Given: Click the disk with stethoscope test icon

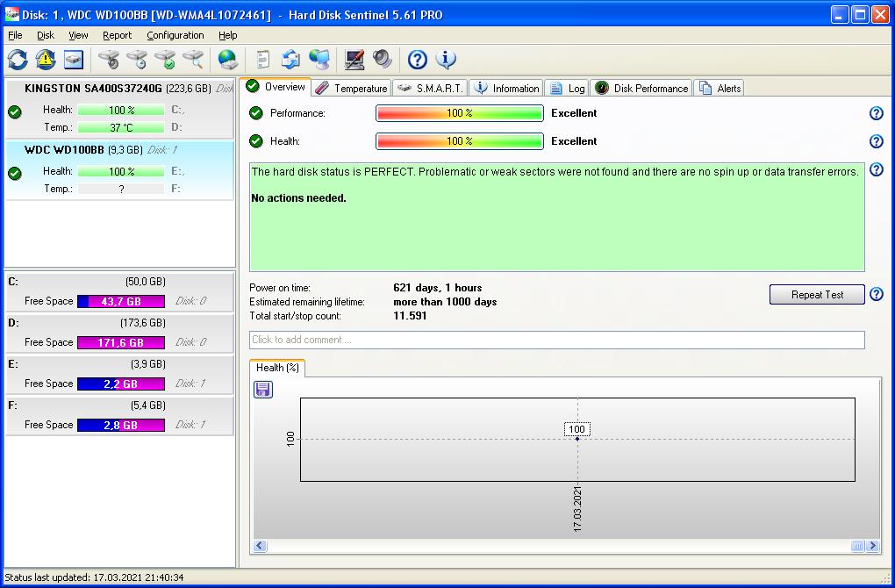Looking at the screenshot, I should click(109, 60).
